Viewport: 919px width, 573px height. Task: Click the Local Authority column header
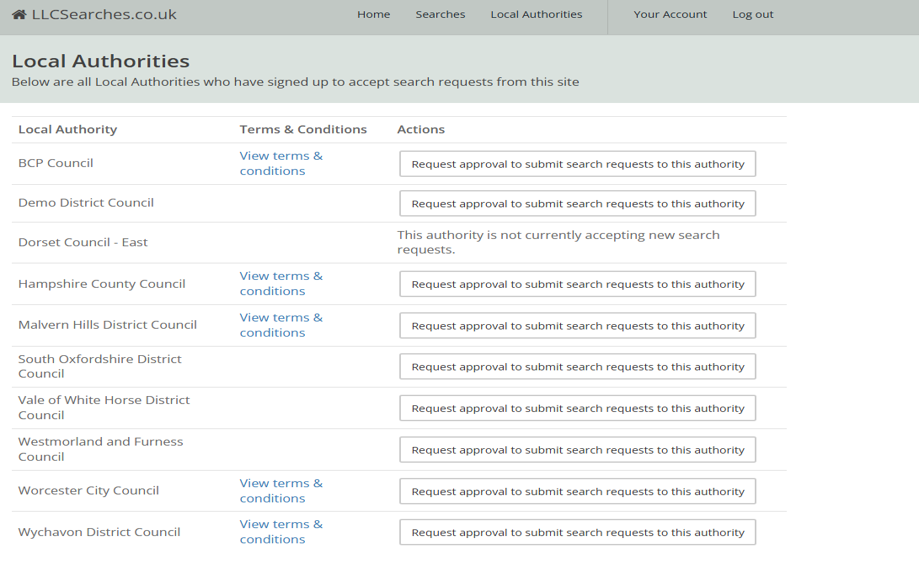[x=67, y=129]
